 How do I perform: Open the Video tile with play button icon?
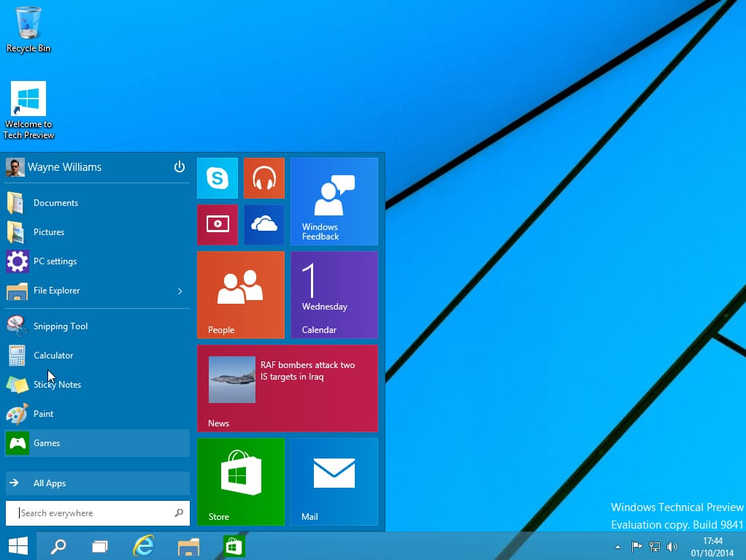[x=217, y=224]
